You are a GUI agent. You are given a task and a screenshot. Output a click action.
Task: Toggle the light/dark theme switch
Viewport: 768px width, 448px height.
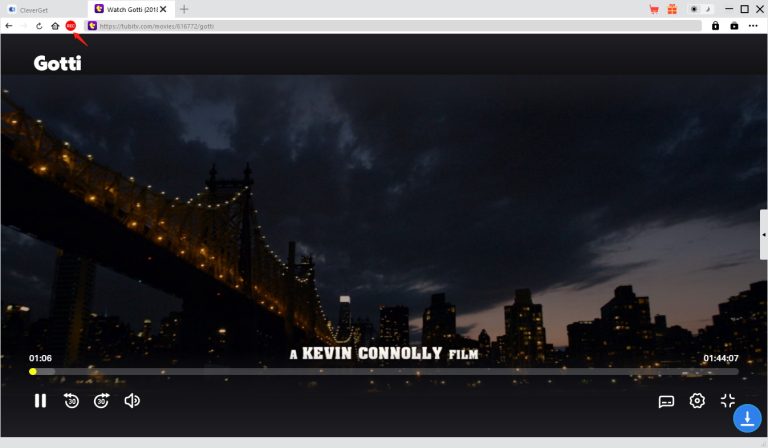pos(699,9)
